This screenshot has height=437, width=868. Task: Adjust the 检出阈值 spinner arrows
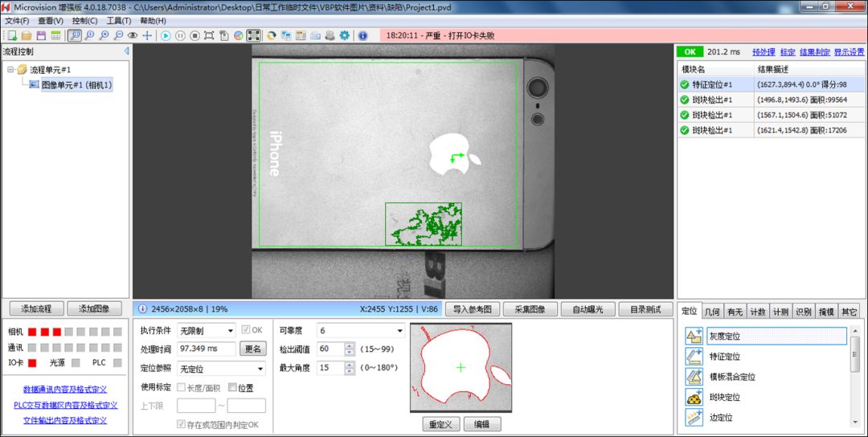coord(350,349)
